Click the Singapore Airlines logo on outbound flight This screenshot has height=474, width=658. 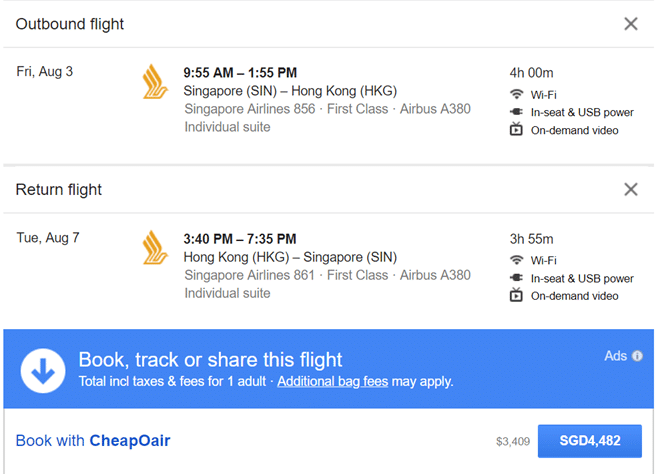[155, 82]
